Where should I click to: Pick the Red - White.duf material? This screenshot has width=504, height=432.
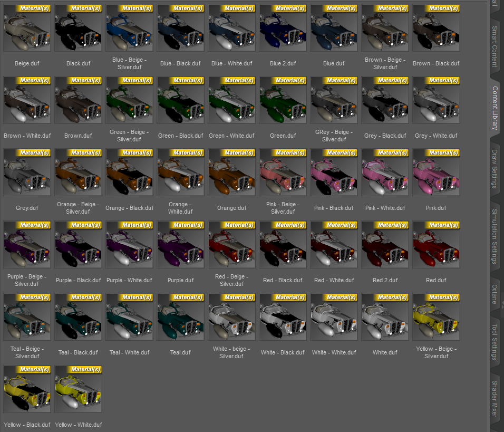click(x=334, y=244)
